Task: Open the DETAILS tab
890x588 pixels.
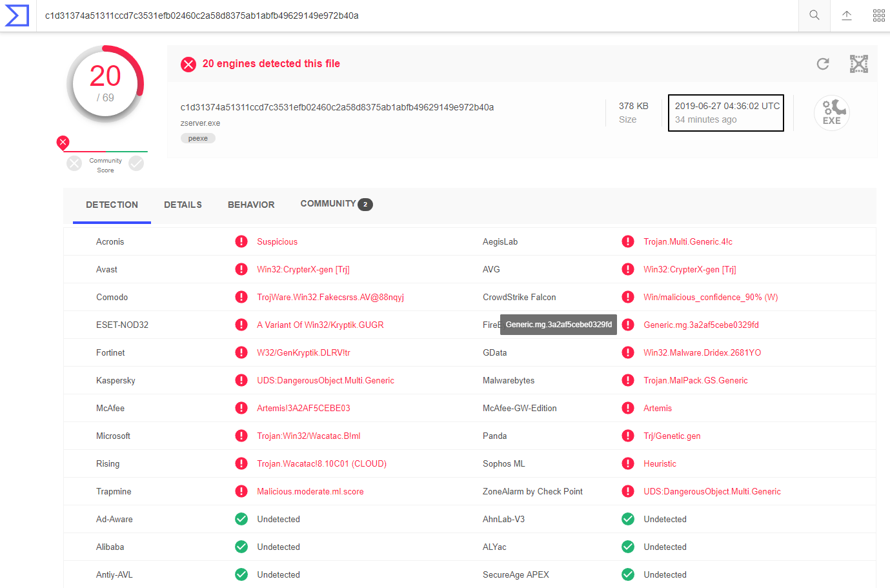Action: tap(183, 205)
